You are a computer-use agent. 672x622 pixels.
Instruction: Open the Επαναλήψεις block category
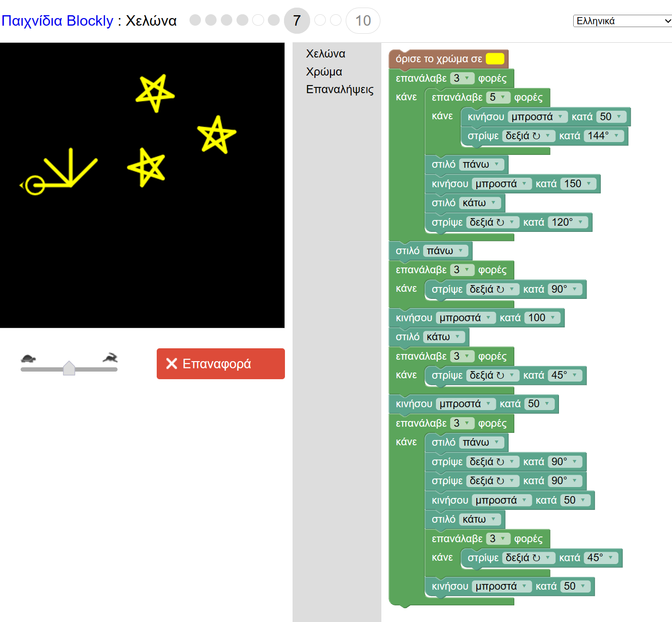point(340,89)
